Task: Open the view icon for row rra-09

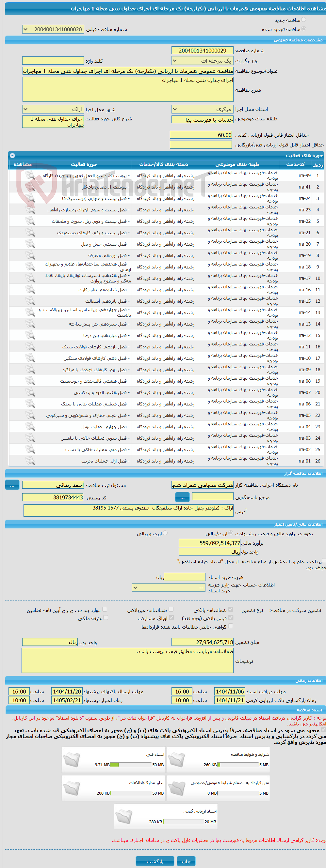Action: [30, 370]
